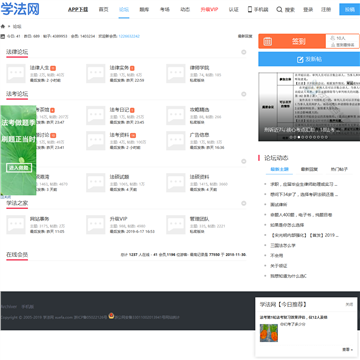The image size is (360, 360).
Task: Click the 最新回复 link above forums
Action: tap(245, 36)
